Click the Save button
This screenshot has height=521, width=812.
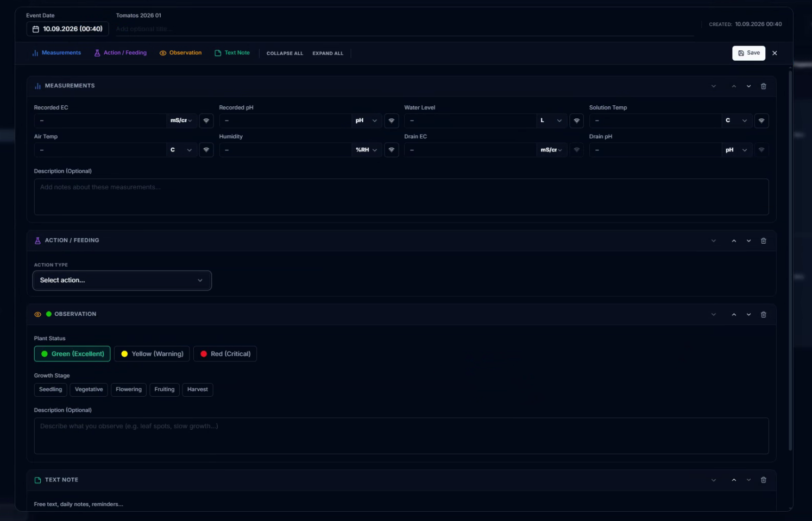tap(748, 53)
